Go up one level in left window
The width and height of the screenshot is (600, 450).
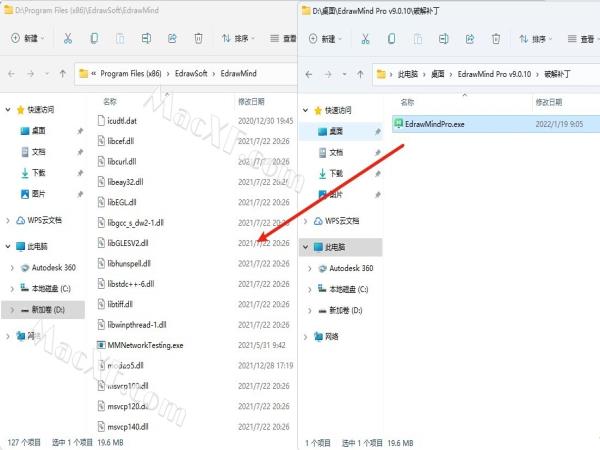pyautogui.click(x=63, y=73)
